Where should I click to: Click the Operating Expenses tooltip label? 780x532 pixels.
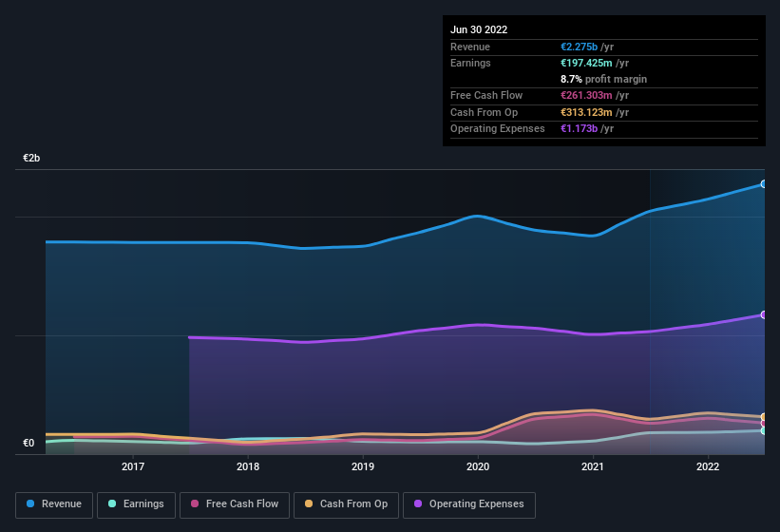click(x=498, y=128)
